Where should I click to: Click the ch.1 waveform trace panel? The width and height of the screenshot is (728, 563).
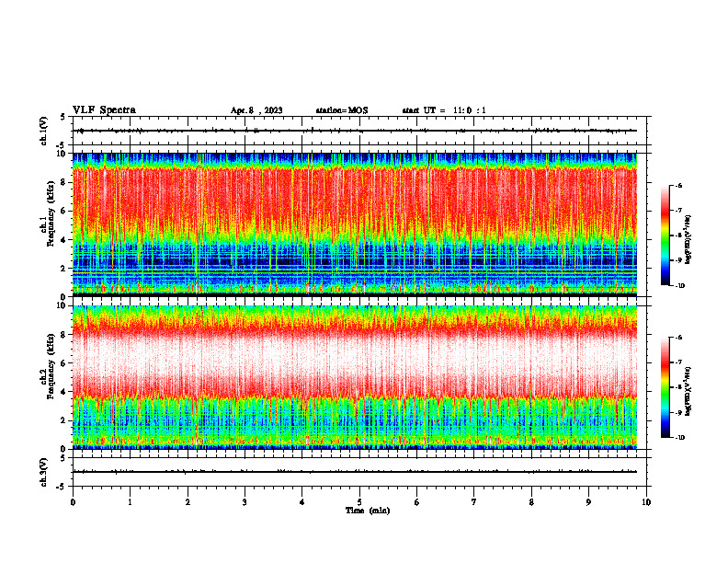(x=359, y=131)
